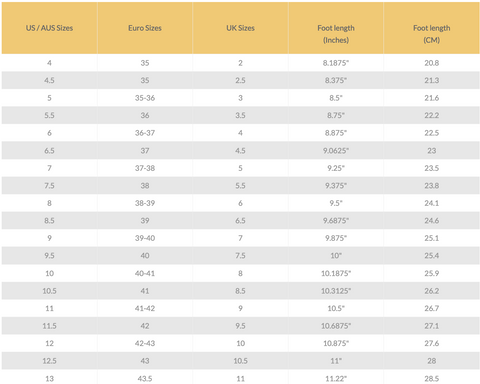Click UK size 6.5 cell
Screen dimensions: 480x384
[240, 221]
